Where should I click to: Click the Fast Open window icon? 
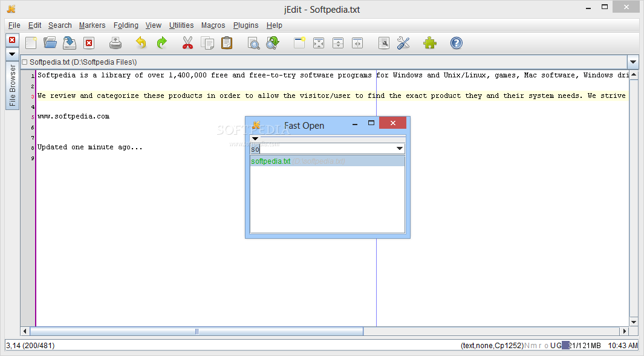click(x=256, y=125)
